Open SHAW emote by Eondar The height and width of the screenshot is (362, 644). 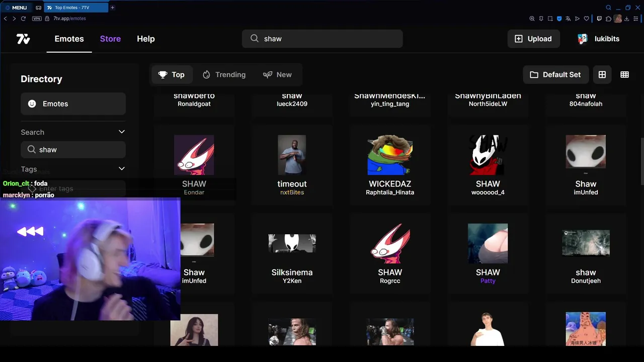click(194, 155)
